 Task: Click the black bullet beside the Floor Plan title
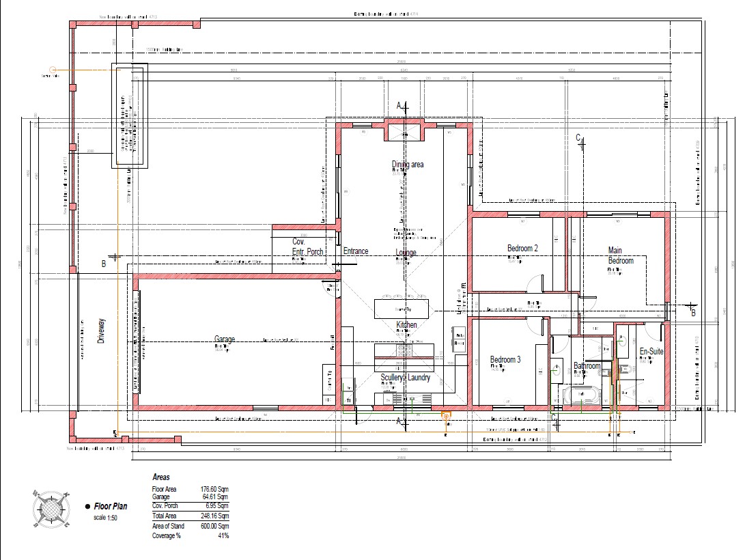87,507
